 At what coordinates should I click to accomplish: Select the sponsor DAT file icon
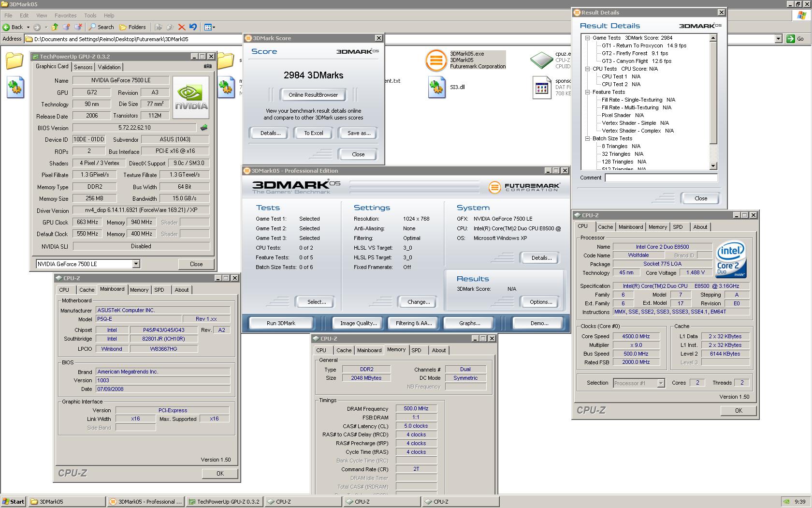(541, 88)
